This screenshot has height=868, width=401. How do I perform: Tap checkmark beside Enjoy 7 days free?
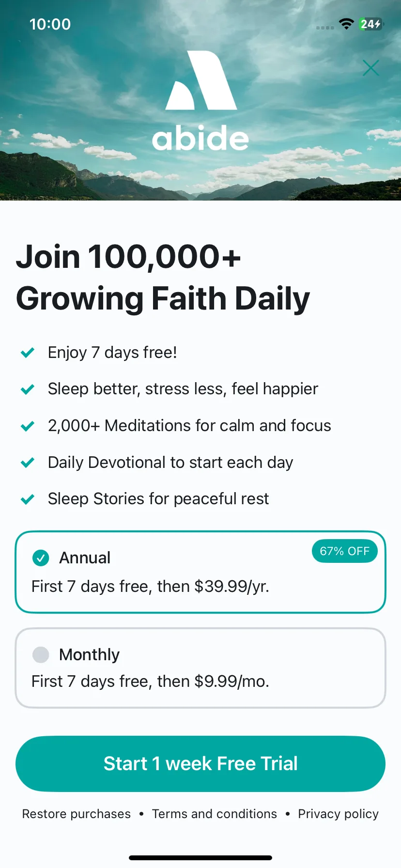[x=28, y=353]
